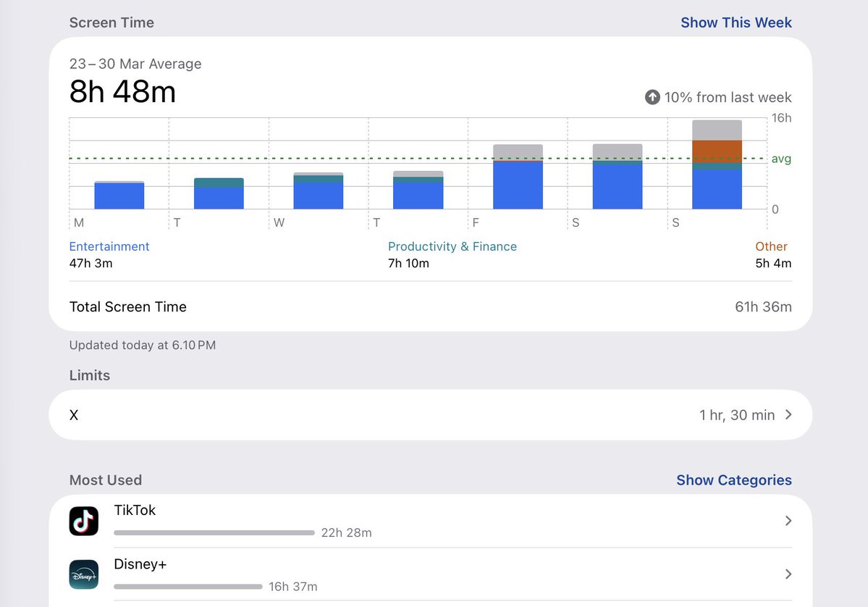Click the 16h axis label
The height and width of the screenshot is (607, 868).
coord(781,118)
